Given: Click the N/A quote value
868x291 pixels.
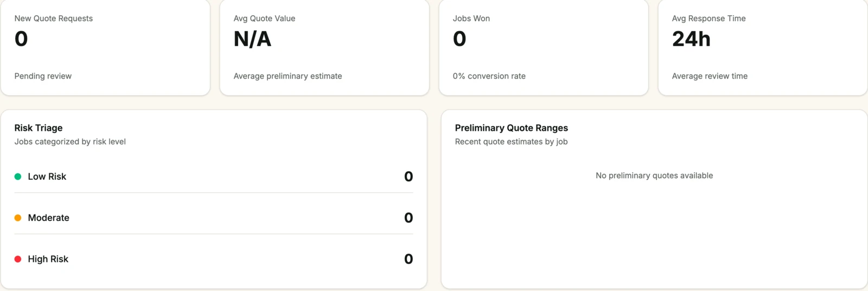Looking at the screenshot, I should (x=253, y=39).
